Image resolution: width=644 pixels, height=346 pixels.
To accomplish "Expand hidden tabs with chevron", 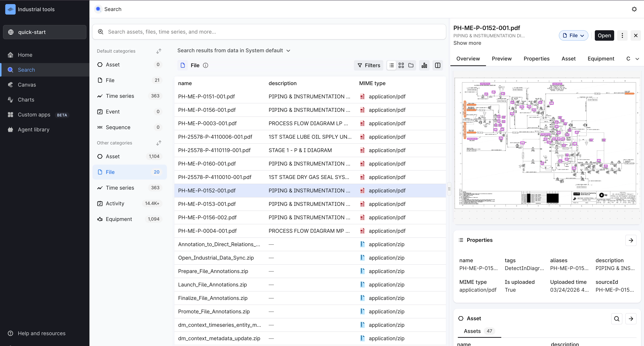I will (x=637, y=59).
